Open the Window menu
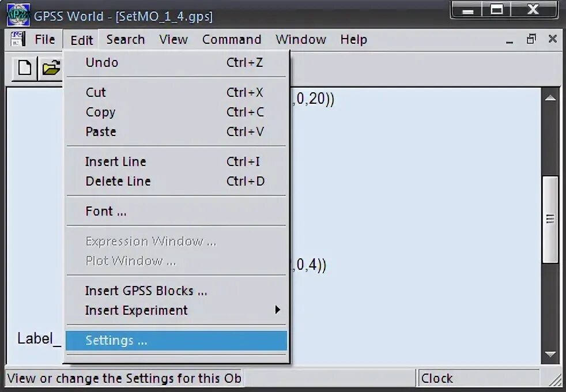Image resolution: width=566 pixels, height=392 pixels. 301,39
